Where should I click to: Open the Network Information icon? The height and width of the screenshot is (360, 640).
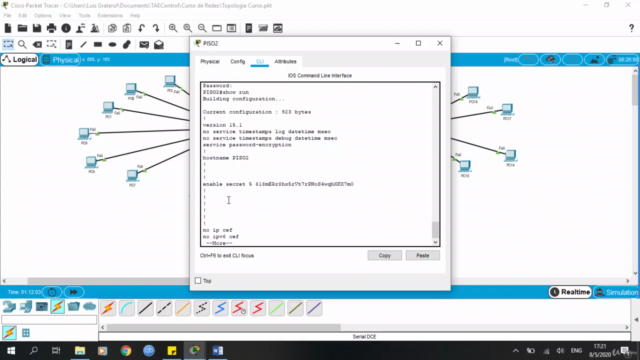tap(66, 28)
